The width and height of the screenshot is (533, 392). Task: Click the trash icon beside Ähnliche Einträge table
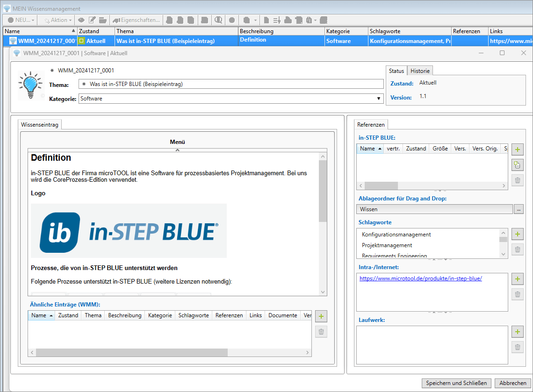[321, 331]
